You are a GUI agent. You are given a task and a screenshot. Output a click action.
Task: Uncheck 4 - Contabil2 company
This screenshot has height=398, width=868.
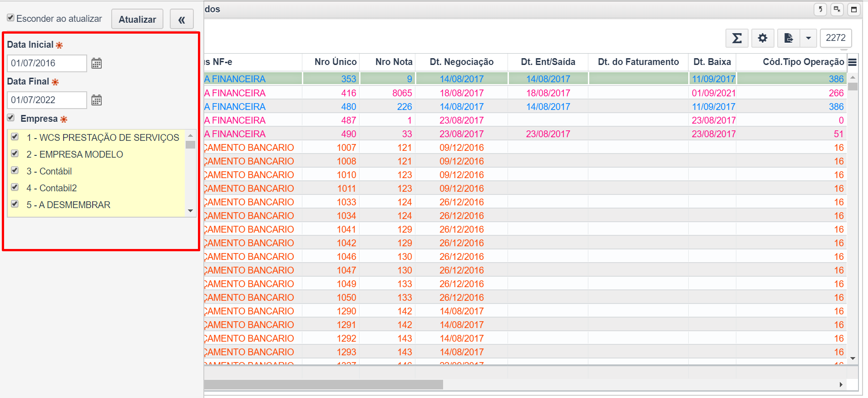pos(15,187)
